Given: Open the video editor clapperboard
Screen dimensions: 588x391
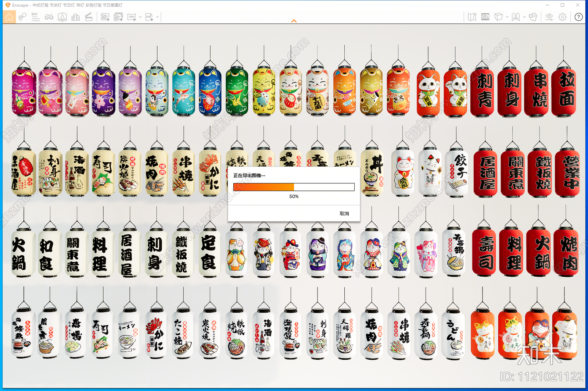Looking at the screenshot, I should [x=89, y=17].
